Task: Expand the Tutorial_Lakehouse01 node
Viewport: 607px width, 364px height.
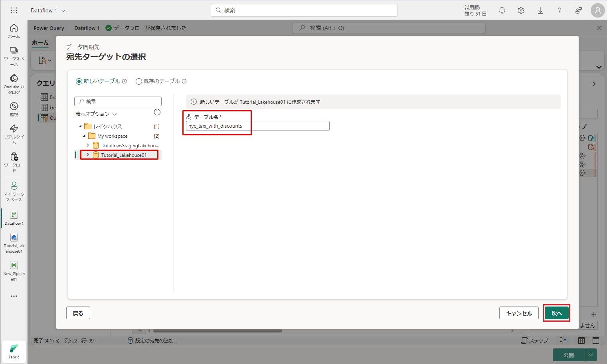Action: pyautogui.click(x=88, y=155)
